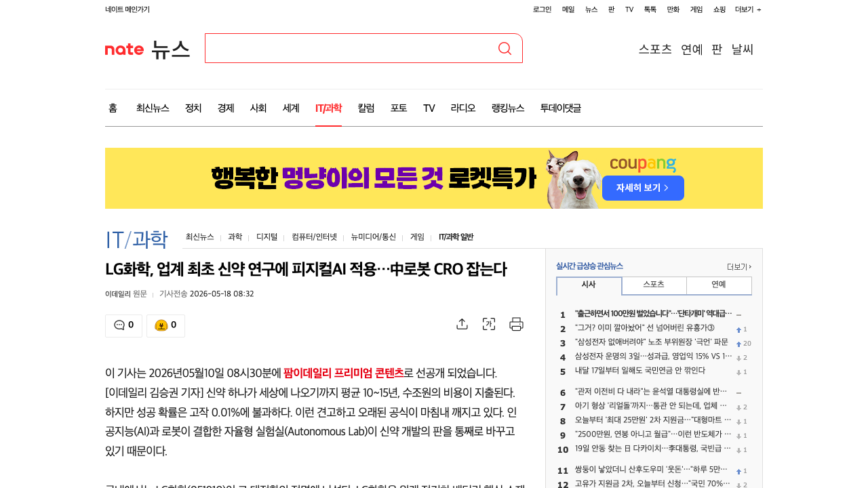Open ranked news 2 "그거? 이미 깔아놨어"
The image size is (868, 488).
[x=644, y=328]
